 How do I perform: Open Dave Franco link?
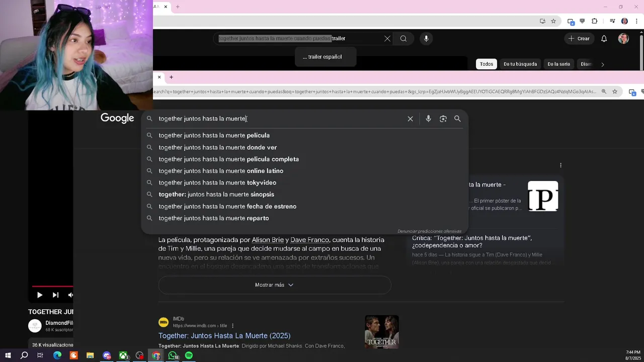(x=309, y=240)
